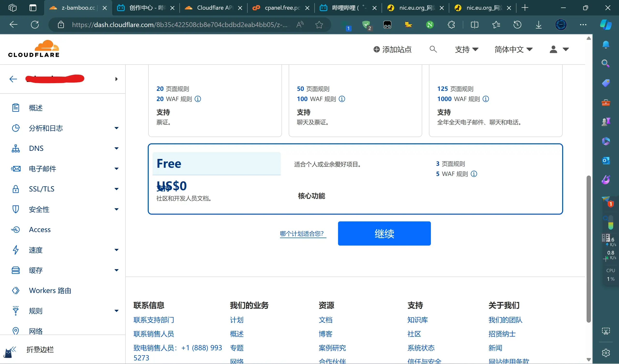The height and width of the screenshot is (364, 619).
Task: Add this page to favorites star
Action: click(319, 25)
